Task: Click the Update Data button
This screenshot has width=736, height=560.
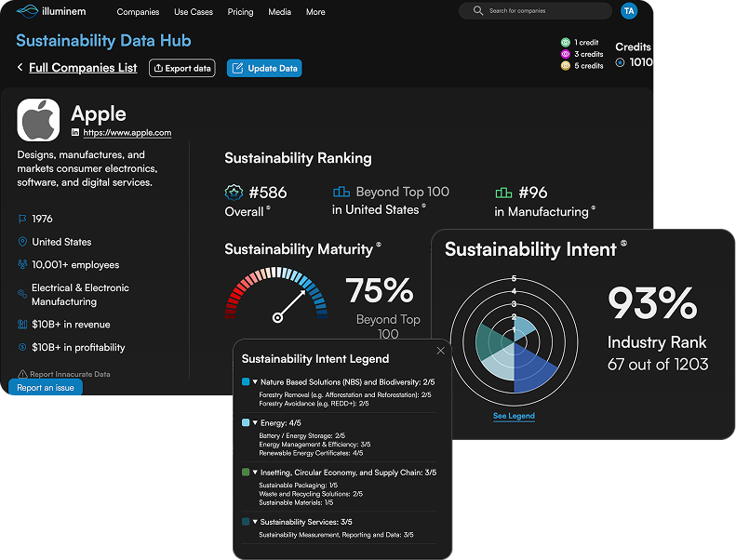Action: pyautogui.click(x=264, y=68)
